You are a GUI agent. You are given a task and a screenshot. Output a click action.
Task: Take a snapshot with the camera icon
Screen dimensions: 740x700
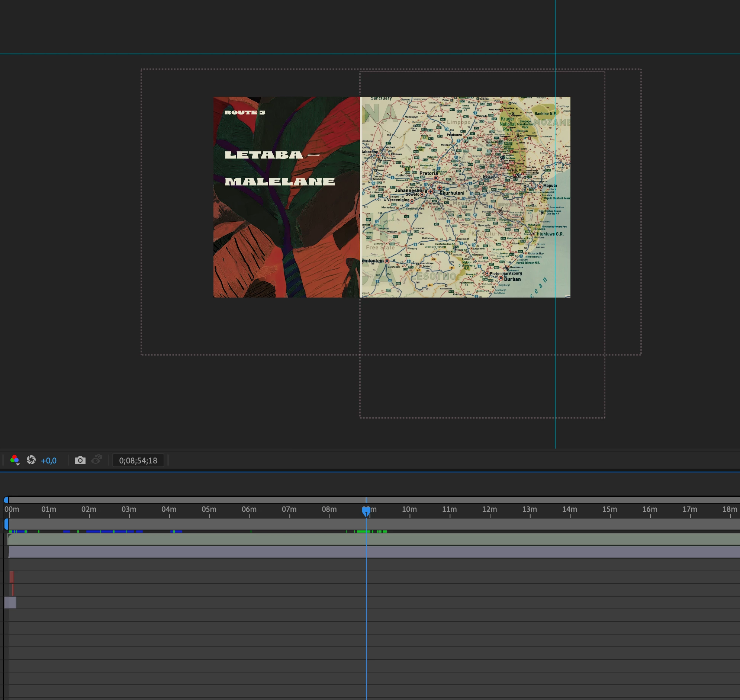click(x=80, y=460)
